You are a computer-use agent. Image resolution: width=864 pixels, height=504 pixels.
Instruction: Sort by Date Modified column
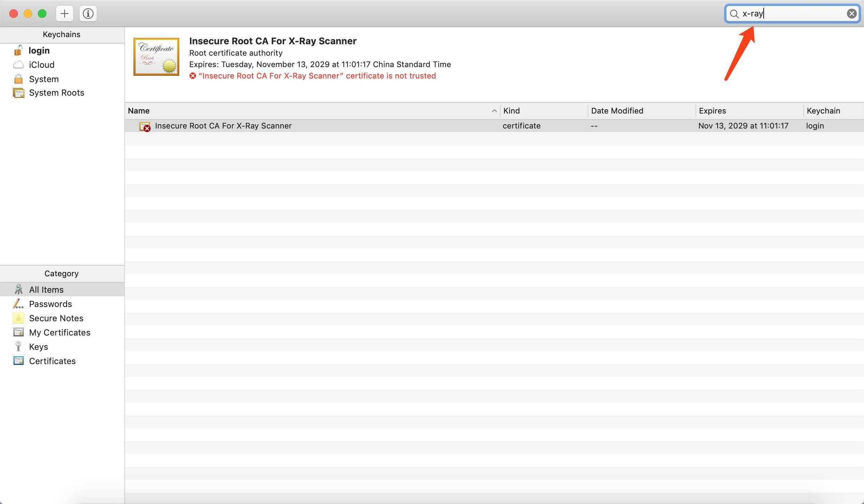point(617,111)
